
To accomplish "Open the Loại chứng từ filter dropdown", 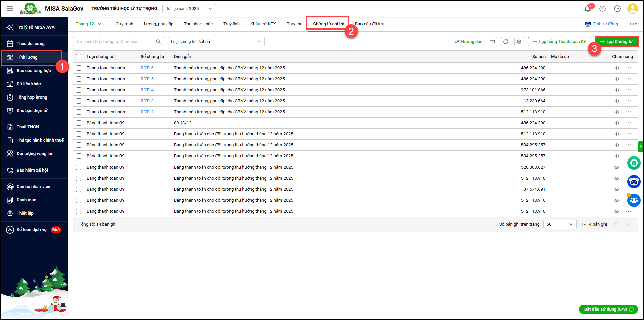I will point(216,42).
